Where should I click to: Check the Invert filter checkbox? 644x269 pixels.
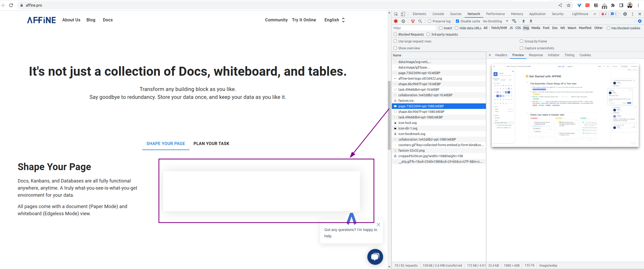click(x=441, y=28)
